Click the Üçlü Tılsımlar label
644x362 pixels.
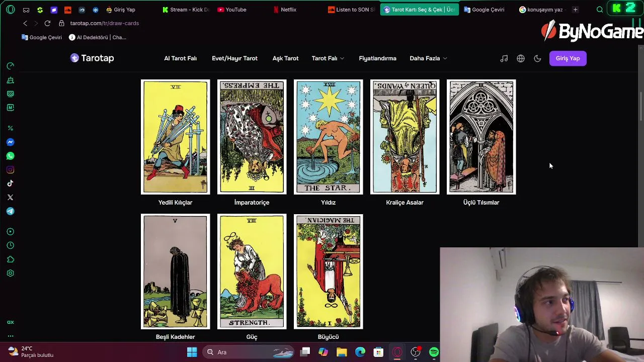[481, 202]
